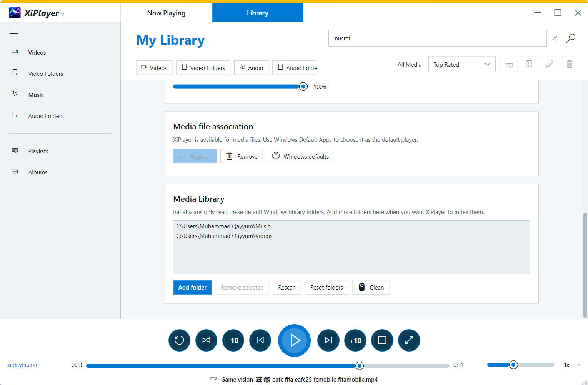This screenshot has width=588, height=385.
Task: Enter fullscreen with the expand arrows button
Action: 409,340
